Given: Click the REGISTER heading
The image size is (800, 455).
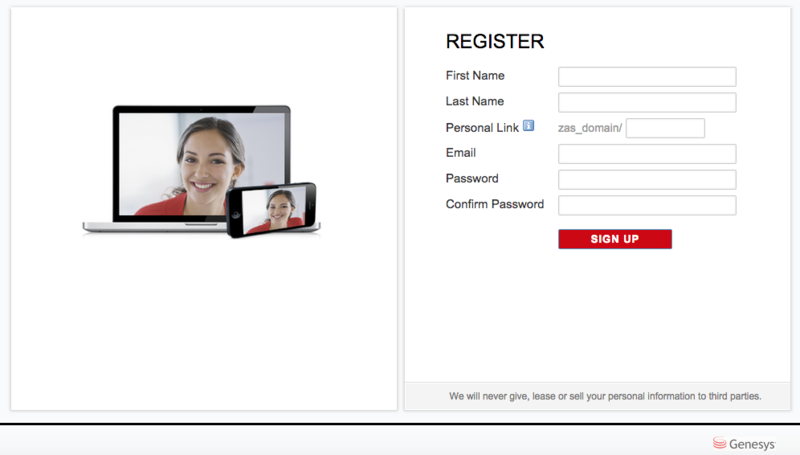Looking at the screenshot, I should [x=495, y=41].
